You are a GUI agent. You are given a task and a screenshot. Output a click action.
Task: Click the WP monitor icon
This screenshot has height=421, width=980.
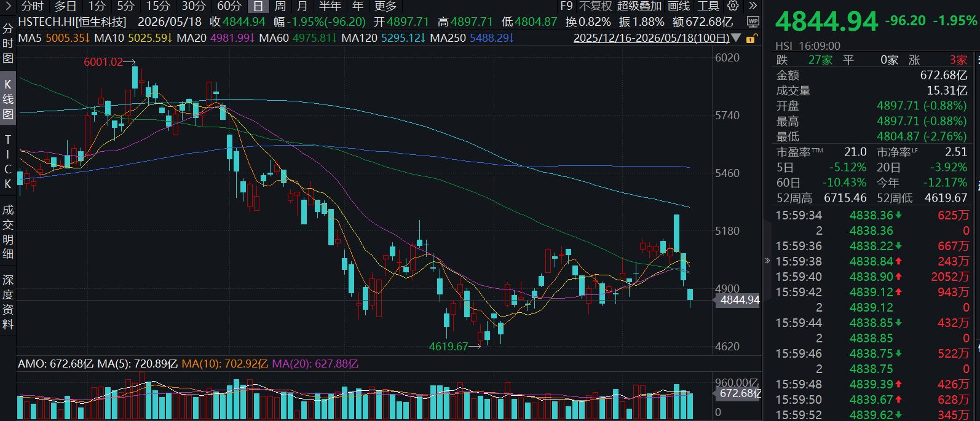[753, 22]
